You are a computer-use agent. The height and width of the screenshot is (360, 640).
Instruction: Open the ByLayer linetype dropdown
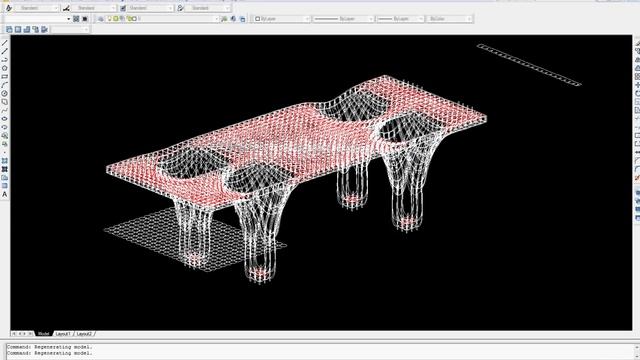click(x=343, y=19)
